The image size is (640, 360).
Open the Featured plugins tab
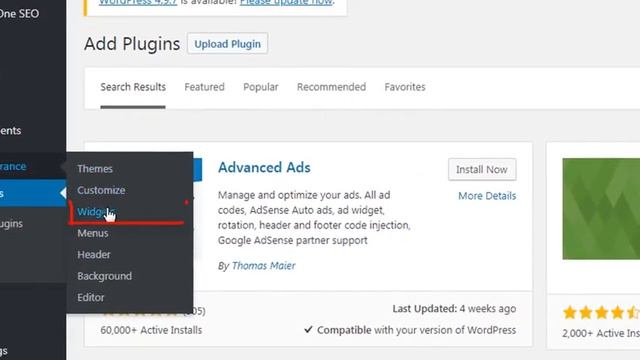(x=204, y=87)
